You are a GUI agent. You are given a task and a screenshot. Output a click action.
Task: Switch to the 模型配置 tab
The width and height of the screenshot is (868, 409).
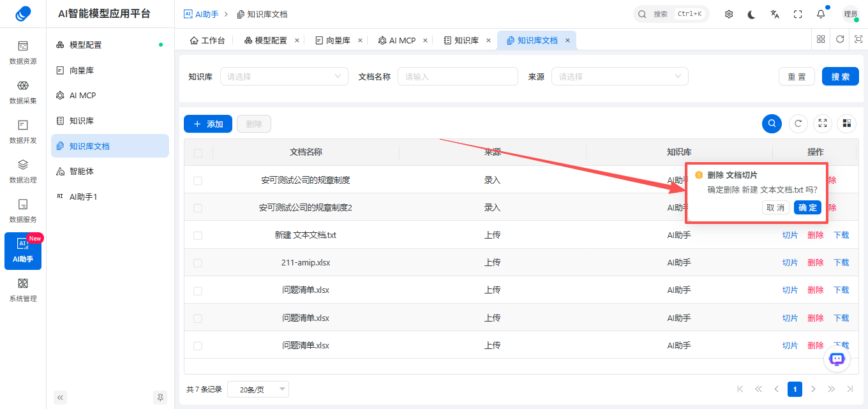click(x=266, y=40)
